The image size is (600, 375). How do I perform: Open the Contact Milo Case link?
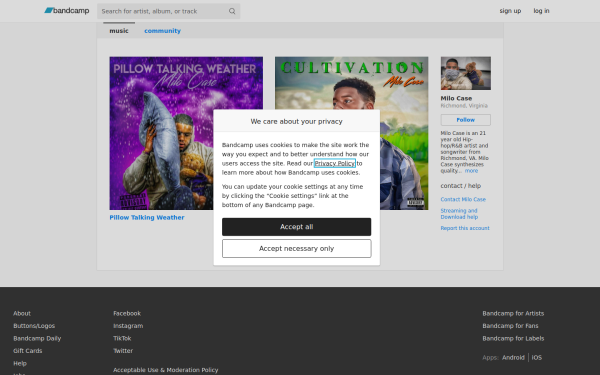coord(463,199)
